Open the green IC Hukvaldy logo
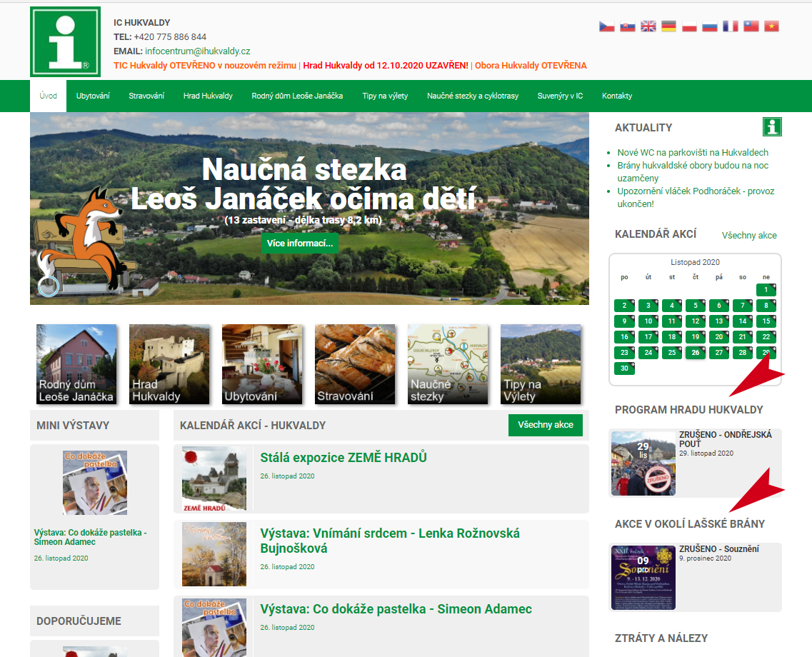 [65, 41]
